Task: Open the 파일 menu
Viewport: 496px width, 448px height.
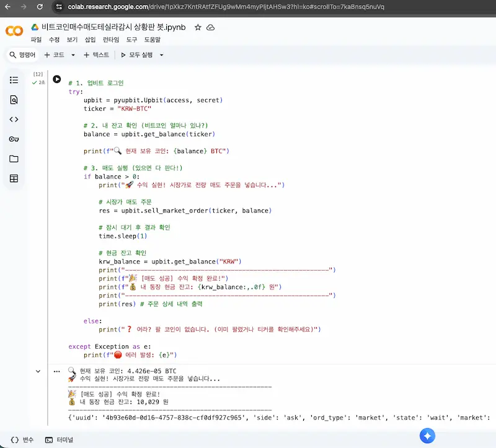Action: pos(36,40)
